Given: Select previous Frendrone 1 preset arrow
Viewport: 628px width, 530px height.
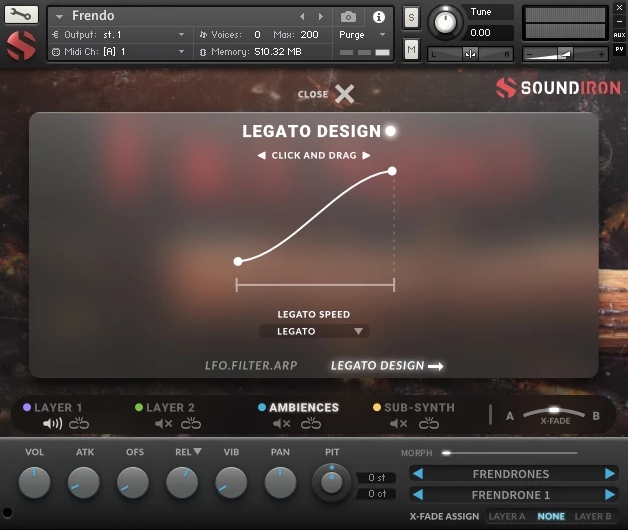Looking at the screenshot, I should [418, 494].
